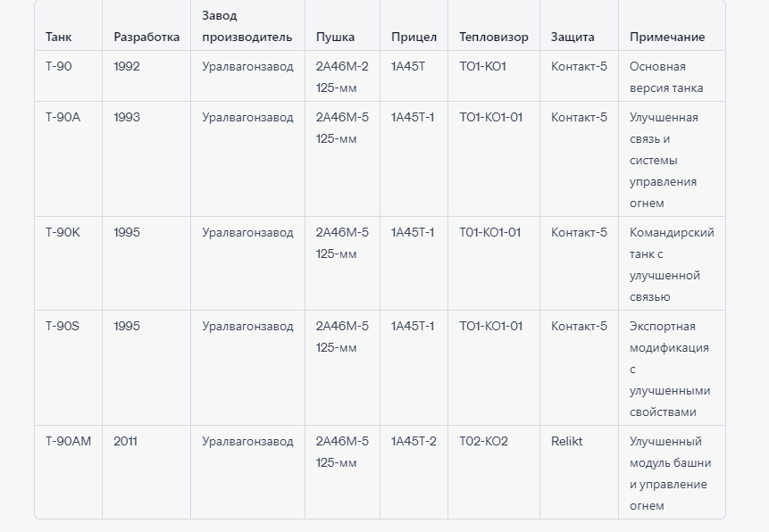Click the '1A45T-2' sight cell

(x=414, y=441)
